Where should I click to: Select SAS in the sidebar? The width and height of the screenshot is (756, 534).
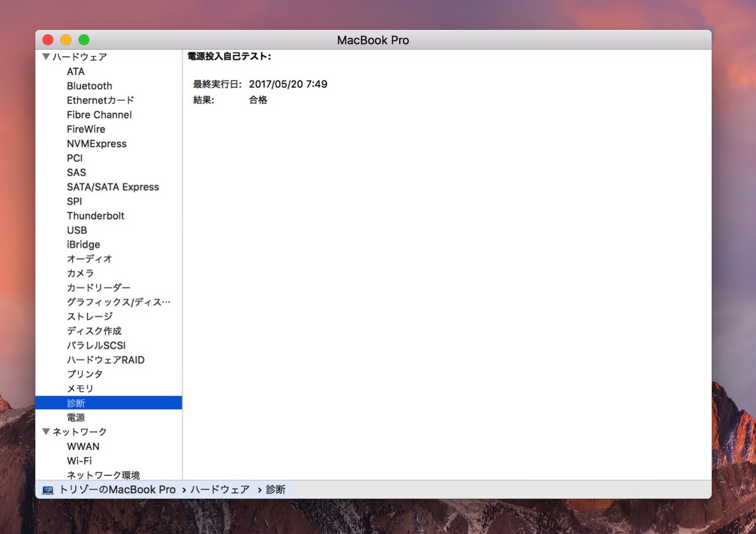tap(76, 172)
